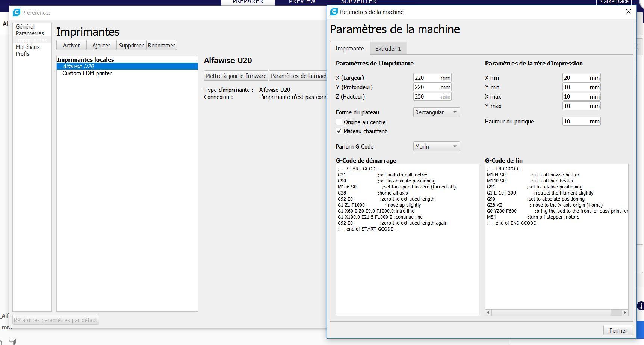Click the 'G1 E-10 F300' retract line
Viewport: 644px width, 345px height.
[x=540, y=193]
